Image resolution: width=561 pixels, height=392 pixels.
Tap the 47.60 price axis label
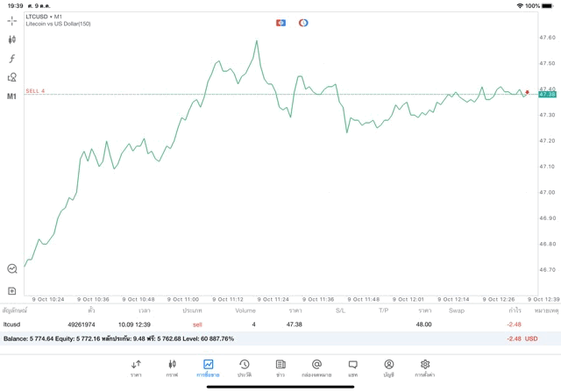click(x=547, y=38)
